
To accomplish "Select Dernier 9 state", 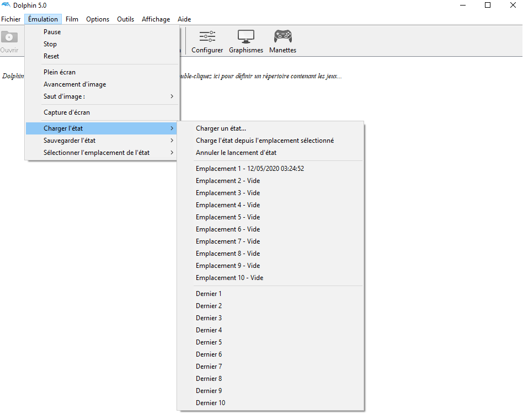I will 270,391.
